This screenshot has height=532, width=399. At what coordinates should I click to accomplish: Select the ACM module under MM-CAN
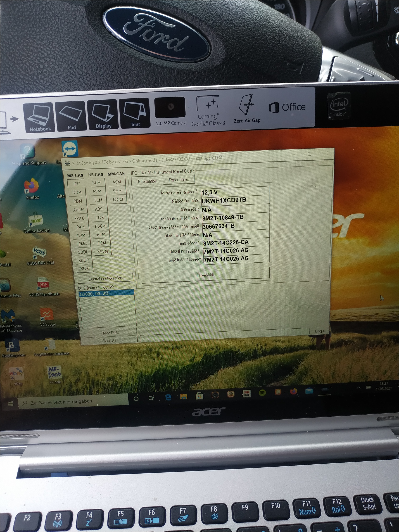[117, 182]
